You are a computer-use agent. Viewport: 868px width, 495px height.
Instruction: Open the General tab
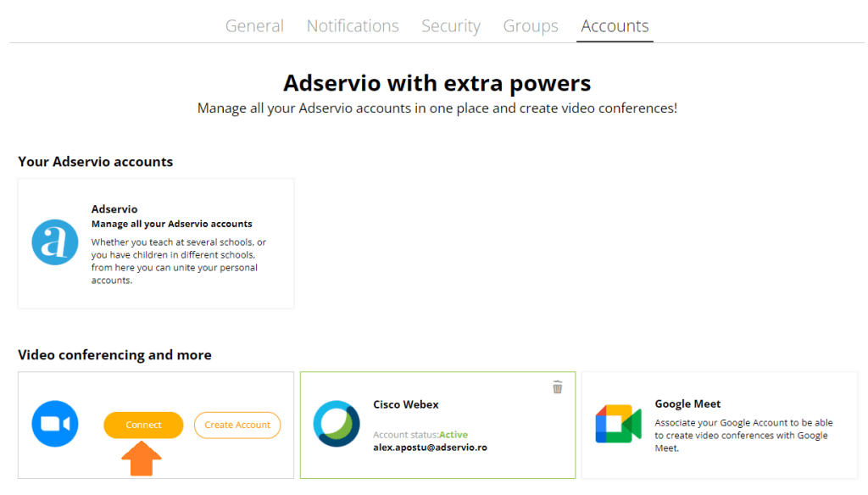tap(254, 26)
